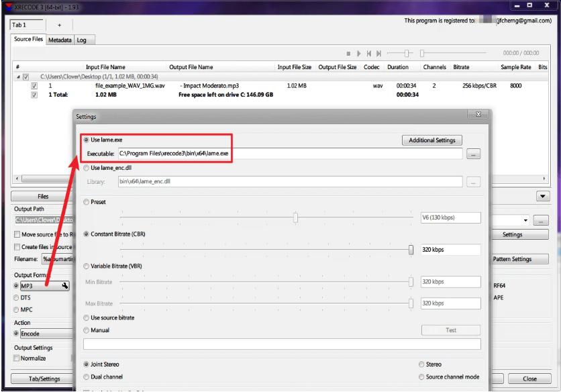The height and width of the screenshot is (392, 561).
Task: Switch to the Source Files tab
Action: pyautogui.click(x=28, y=39)
